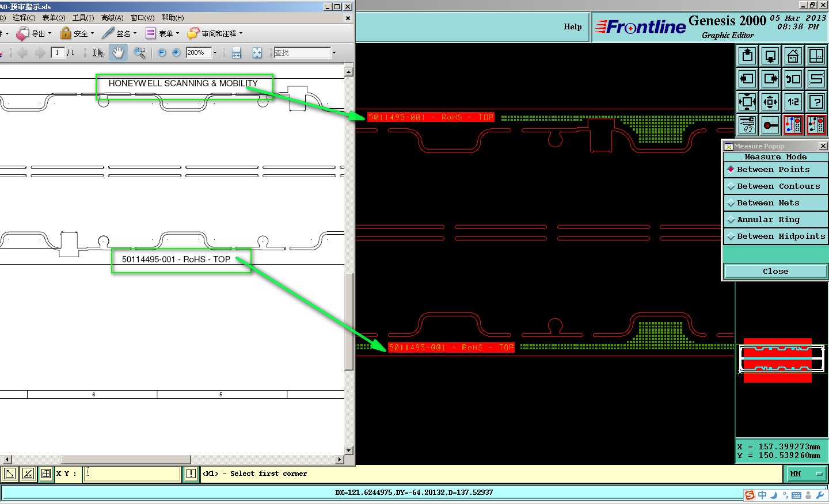Click the 查找 find text field
This screenshot has height=504, width=829.
pos(302,52)
